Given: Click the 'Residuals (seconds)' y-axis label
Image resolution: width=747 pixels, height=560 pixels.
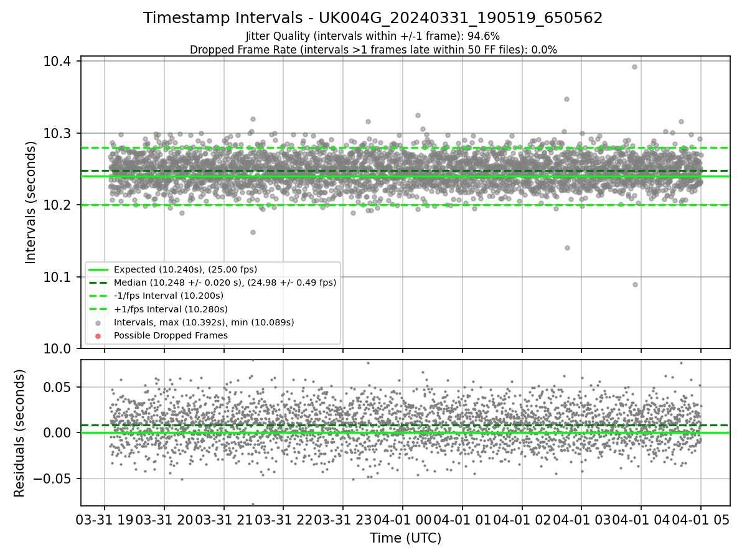Looking at the screenshot, I should click(x=19, y=432).
